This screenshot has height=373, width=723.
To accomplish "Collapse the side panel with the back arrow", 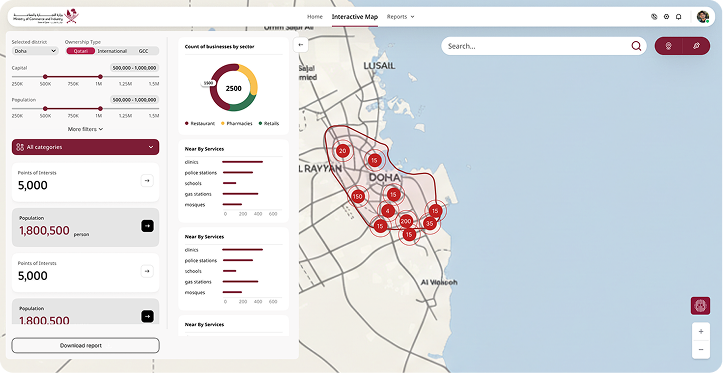I will point(301,45).
